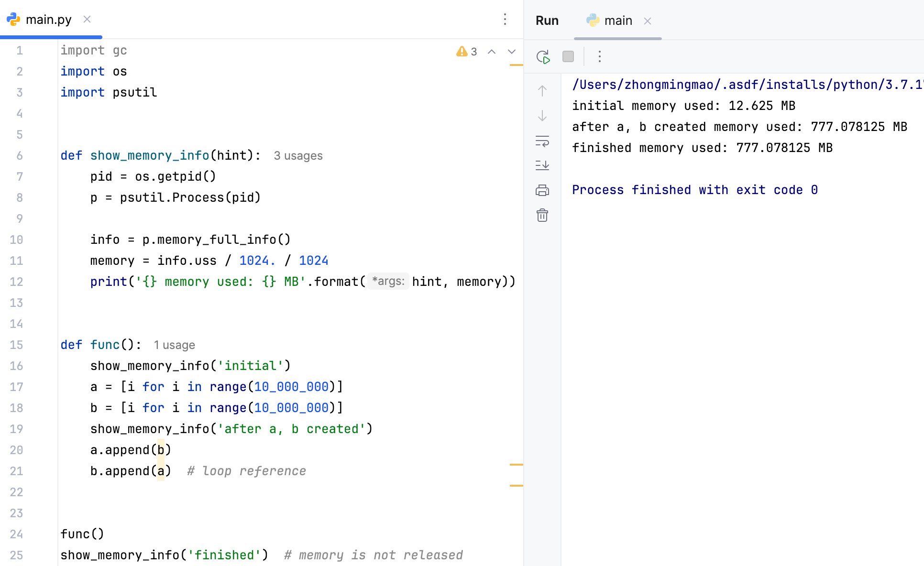The image size is (924, 566).
Task: Go to previous highlighted error chevron
Action: point(492,52)
